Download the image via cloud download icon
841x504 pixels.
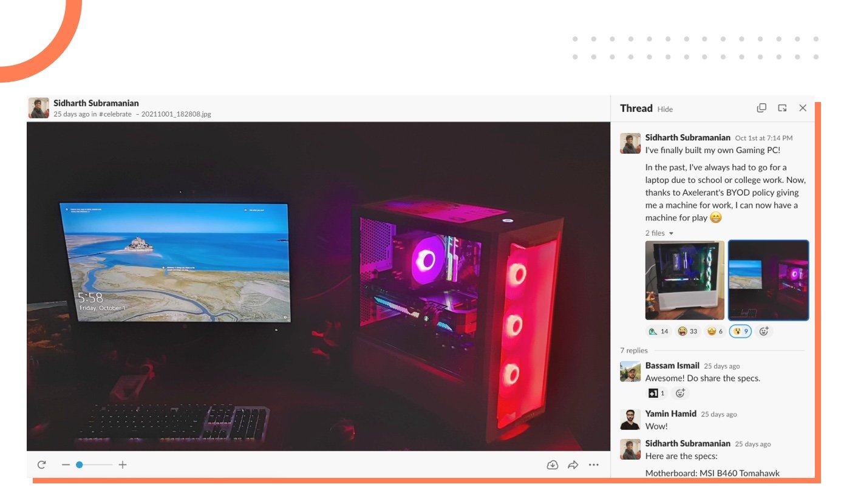click(x=552, y=465)
